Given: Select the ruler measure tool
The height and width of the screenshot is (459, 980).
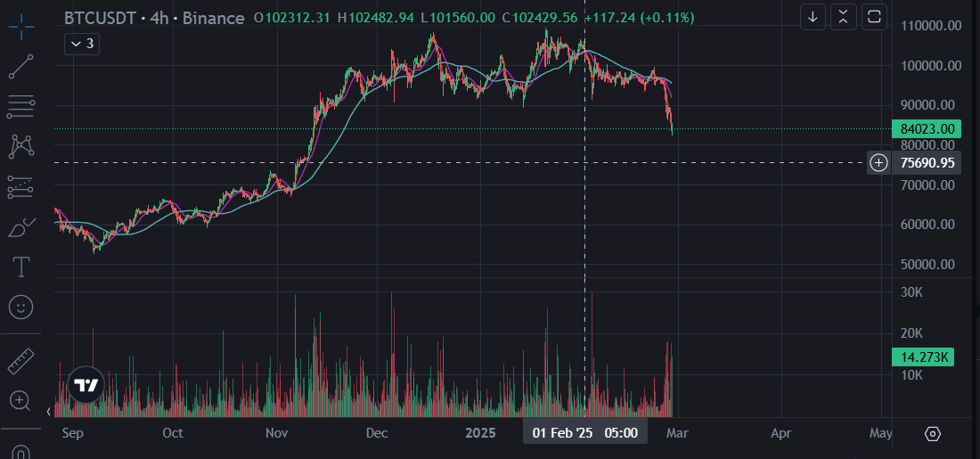Looking at the screenshot, I should tap(20, 362).
